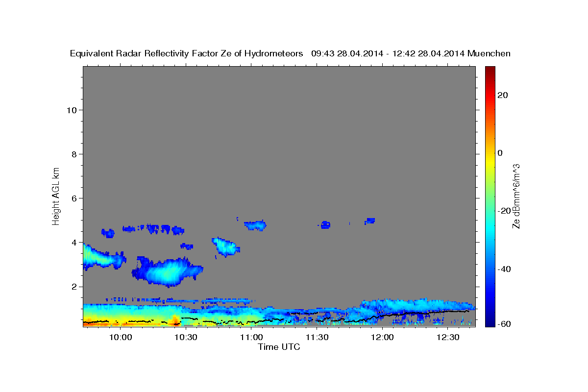Screen dimensions: 588x392
Task: Click the 11:30 time tick label
Action: click(x=317, y=338)
